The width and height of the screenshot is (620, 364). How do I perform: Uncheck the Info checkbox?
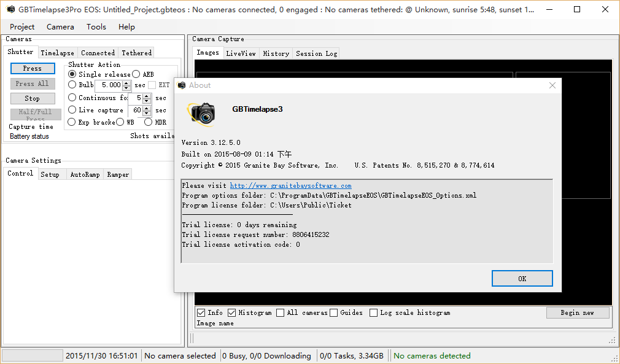pyautogui.click(x=201, y=312)
